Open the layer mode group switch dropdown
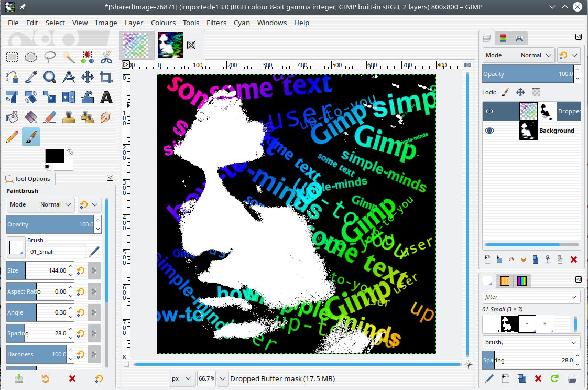588x390 pixels. [x=569, y=55]
